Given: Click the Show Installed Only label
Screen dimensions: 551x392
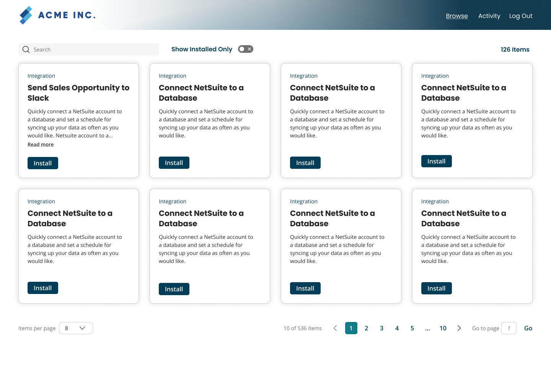Looking at the screenshot, I should [x=202, y=49].
